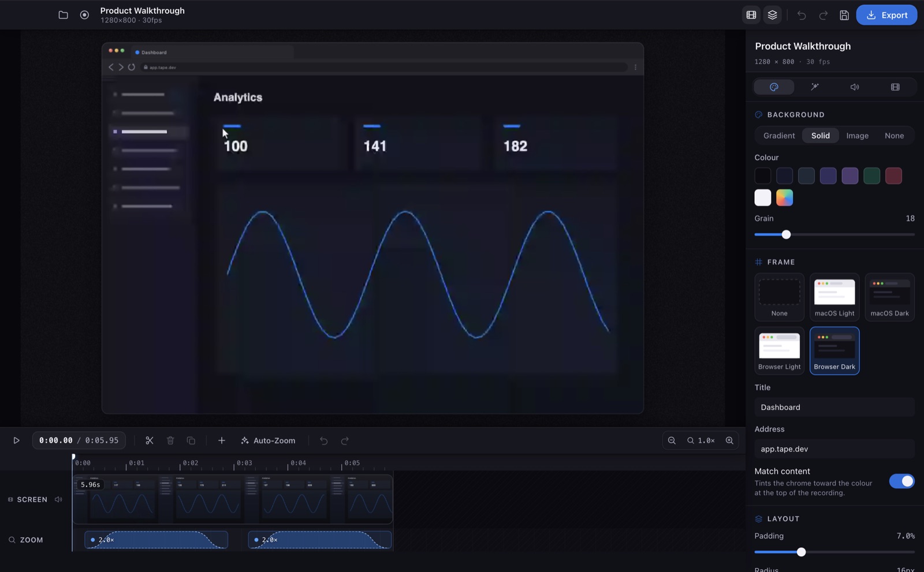
Task: Click the ZOOM track label
Action: pos(26,540)
